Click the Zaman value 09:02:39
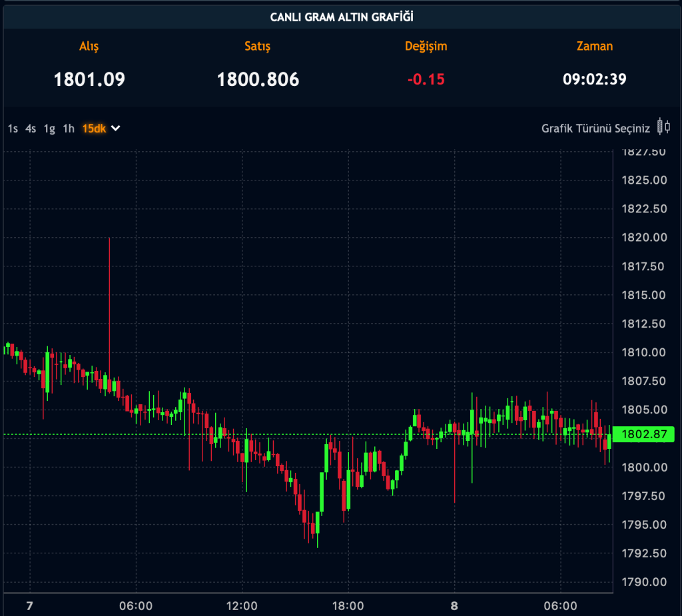Screen dimensions: 682x616 595,79
